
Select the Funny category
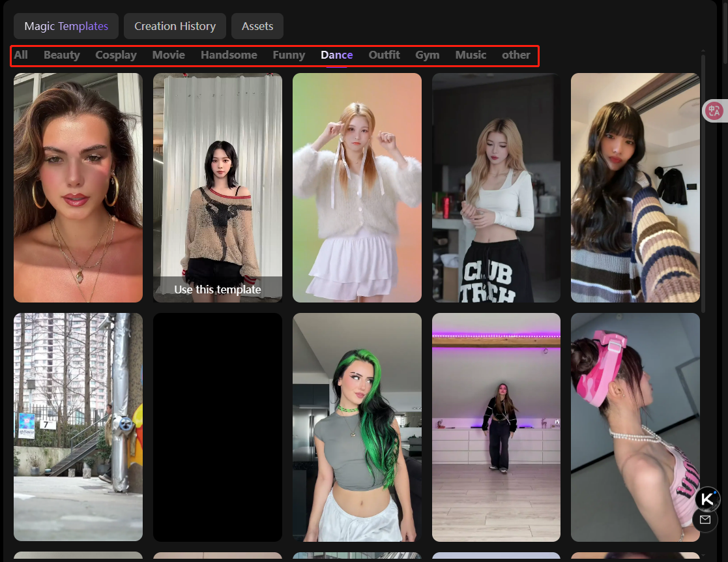[x=289, y=55]
